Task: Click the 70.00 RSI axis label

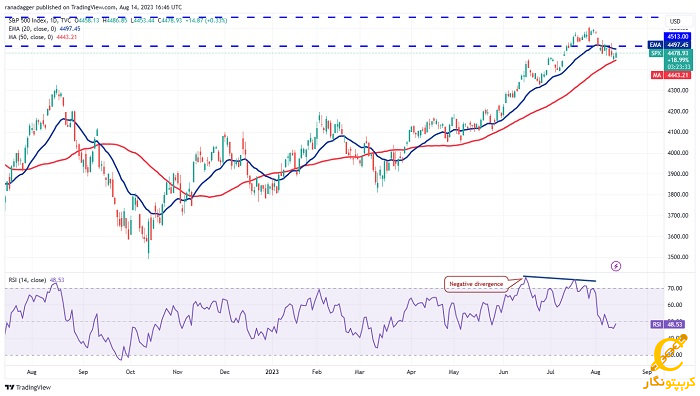Action: [x=675, y=288]
